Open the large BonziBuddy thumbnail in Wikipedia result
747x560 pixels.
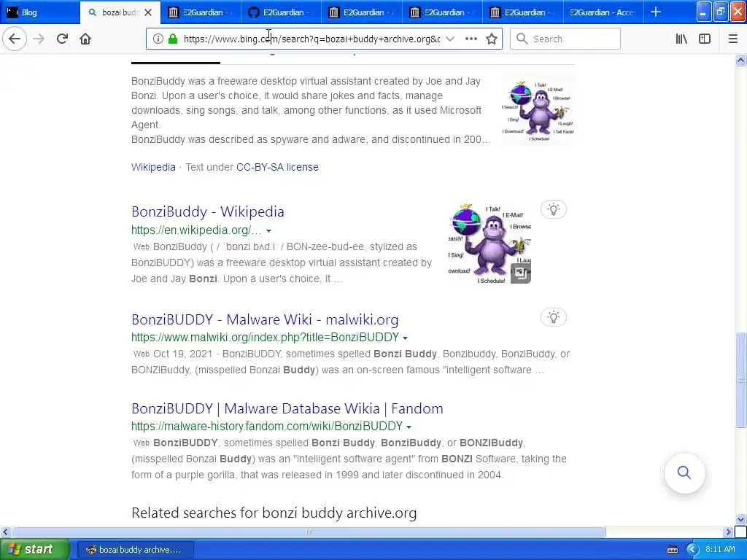[489, 244]
